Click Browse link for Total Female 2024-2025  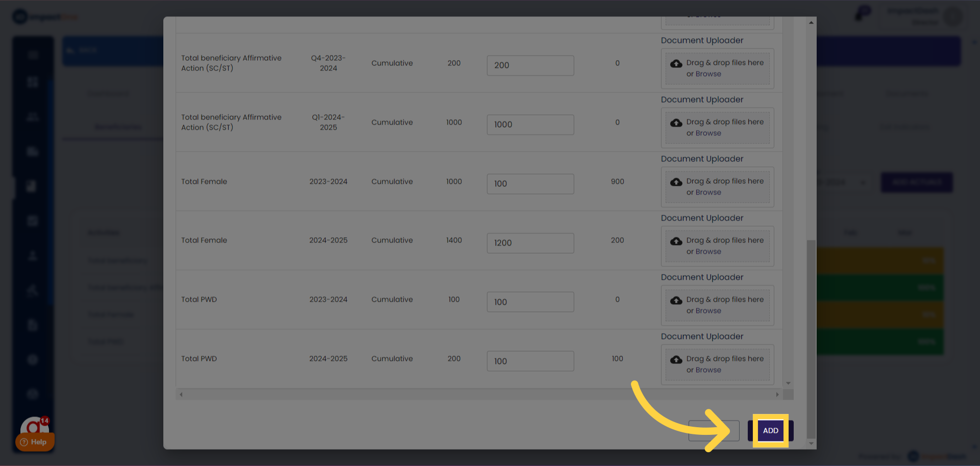coord(708,252)
